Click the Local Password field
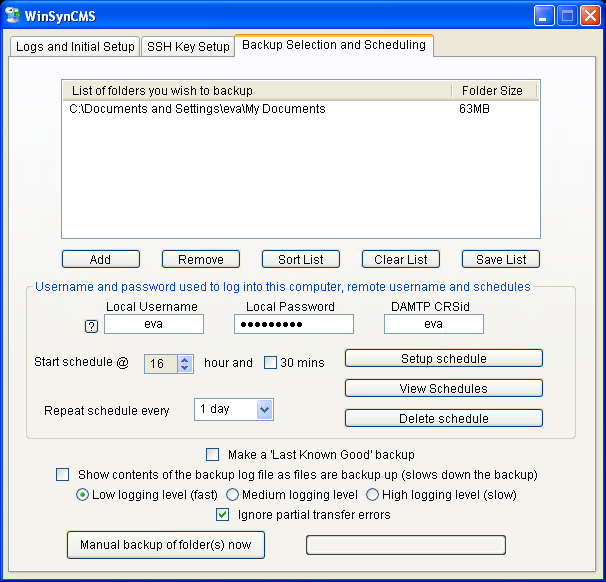 point(293,324)
